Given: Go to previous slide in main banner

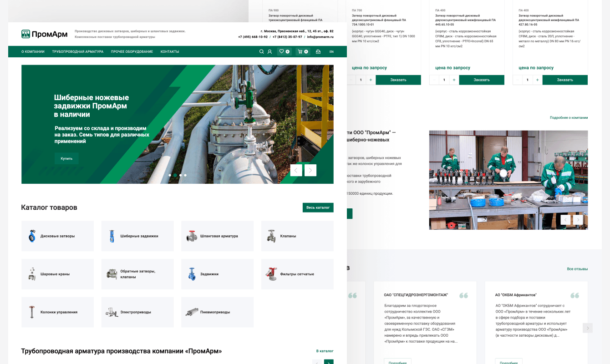Looking at the screenshot, I should point(296,170).
